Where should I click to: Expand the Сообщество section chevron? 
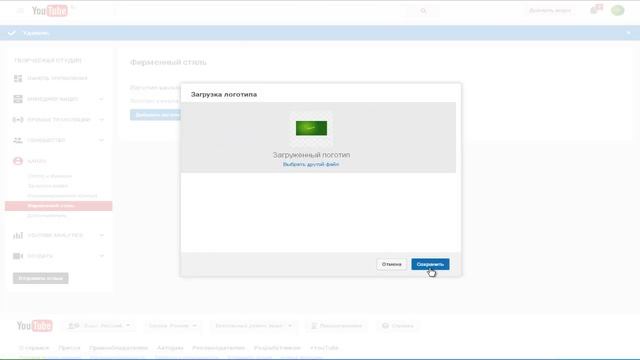(101, 140)
